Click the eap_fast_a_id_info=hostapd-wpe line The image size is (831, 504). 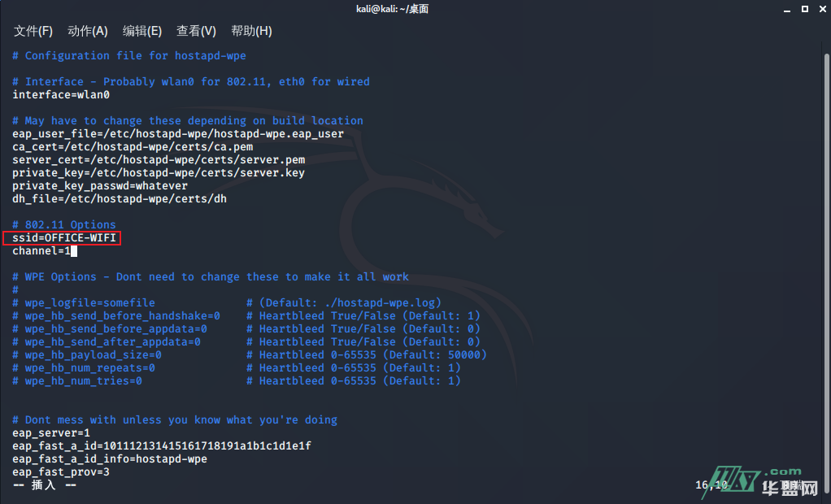pyautogui.click(x=110, y=459)
